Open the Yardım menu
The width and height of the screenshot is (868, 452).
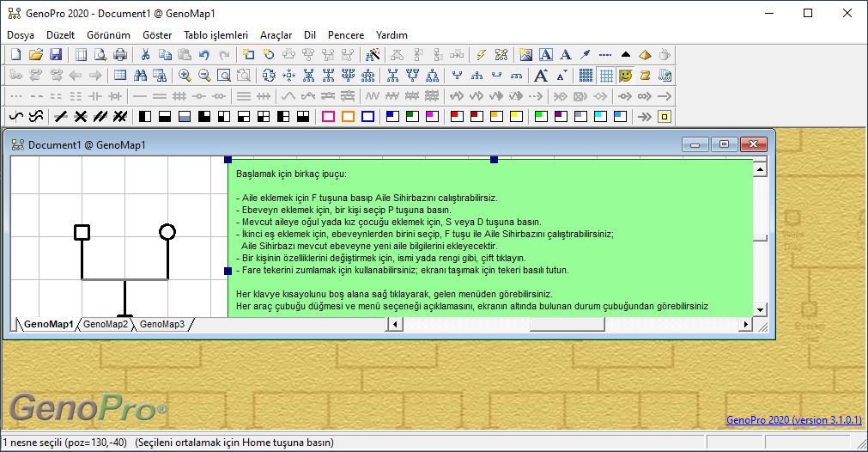click(x=392, y=35)
